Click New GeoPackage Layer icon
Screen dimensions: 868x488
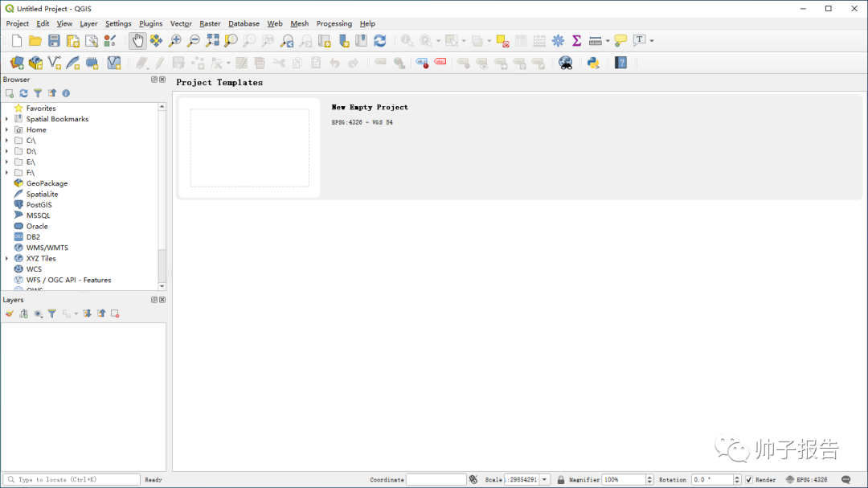35,63
